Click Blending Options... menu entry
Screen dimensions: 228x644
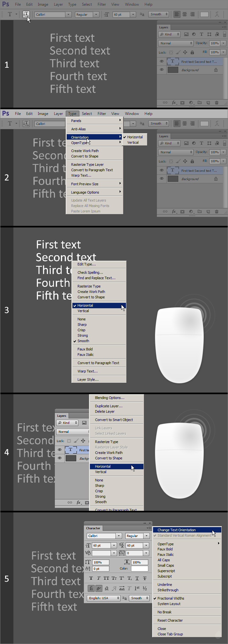(109, 398)
